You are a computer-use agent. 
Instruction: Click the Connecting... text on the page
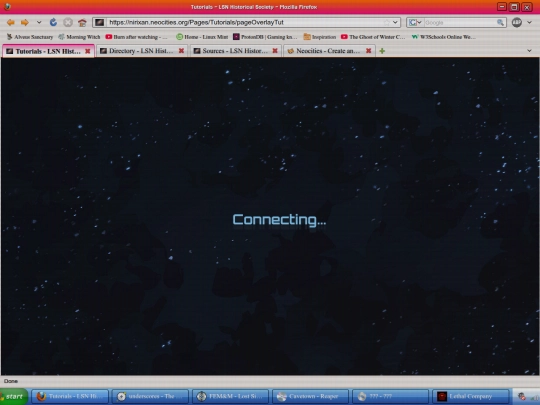click(x=279, y=220)
